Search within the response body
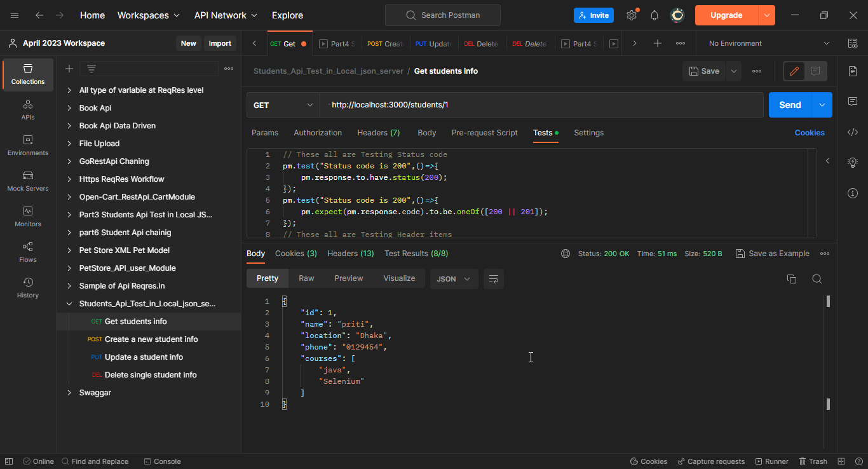The width and height of the screenshot is (868, 469). coord(817,278)
